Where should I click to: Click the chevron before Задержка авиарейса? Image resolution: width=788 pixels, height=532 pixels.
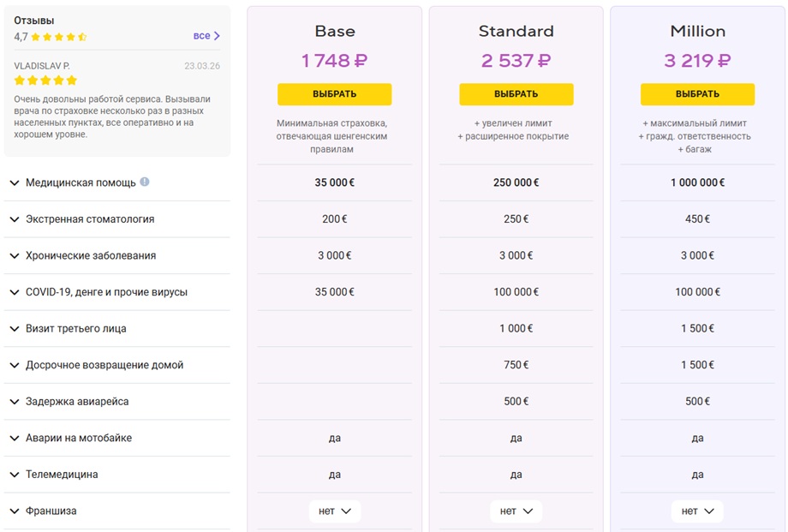(x=15, y=402)
